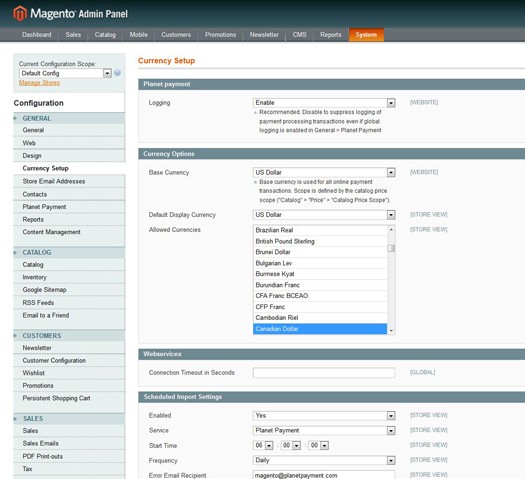Click the help icon beside configuration scope
This screenshot has width=525, height=479.
coord(118,73)
